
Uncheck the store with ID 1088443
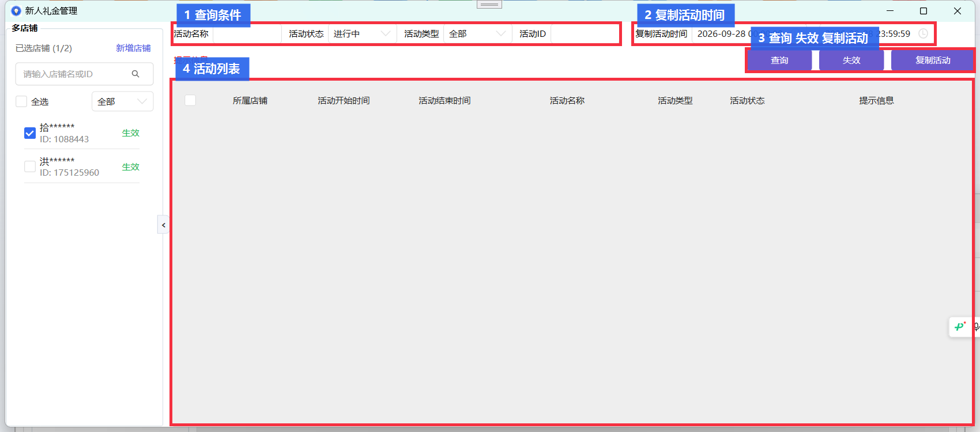tap(30, 133)
